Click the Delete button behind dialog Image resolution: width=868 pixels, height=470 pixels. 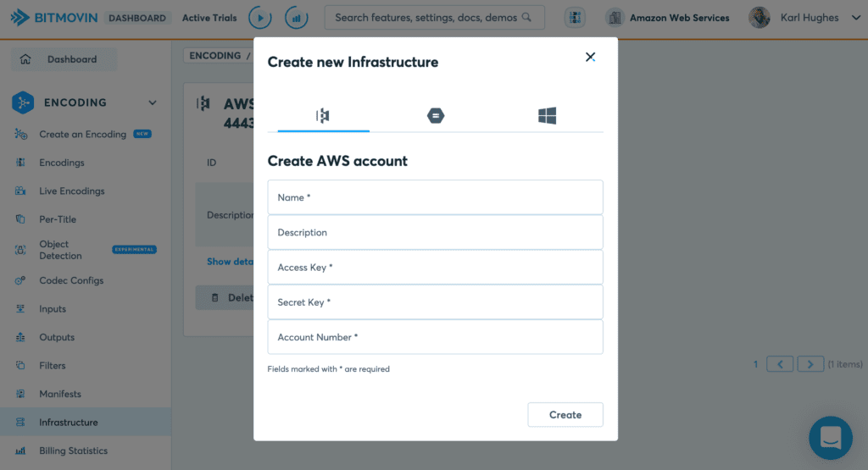click(224, 297)
